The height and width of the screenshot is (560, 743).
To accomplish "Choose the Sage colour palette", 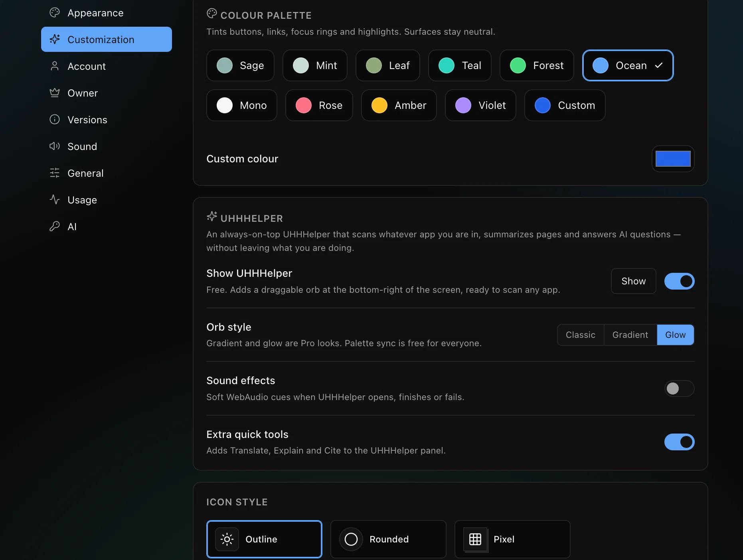I will point(240,65).
